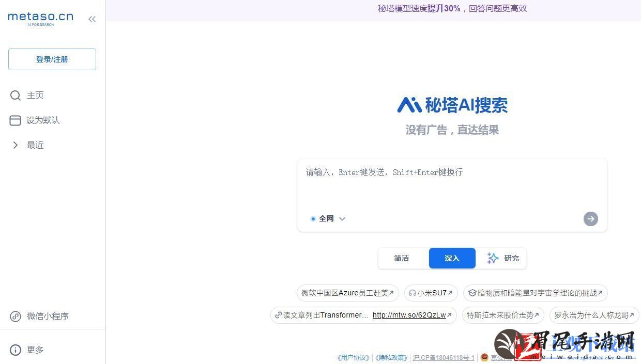Screen dimensions: 641x364
Task: Open the 更多 menu item
Action: pyautogui.click(x=35, y=350)
